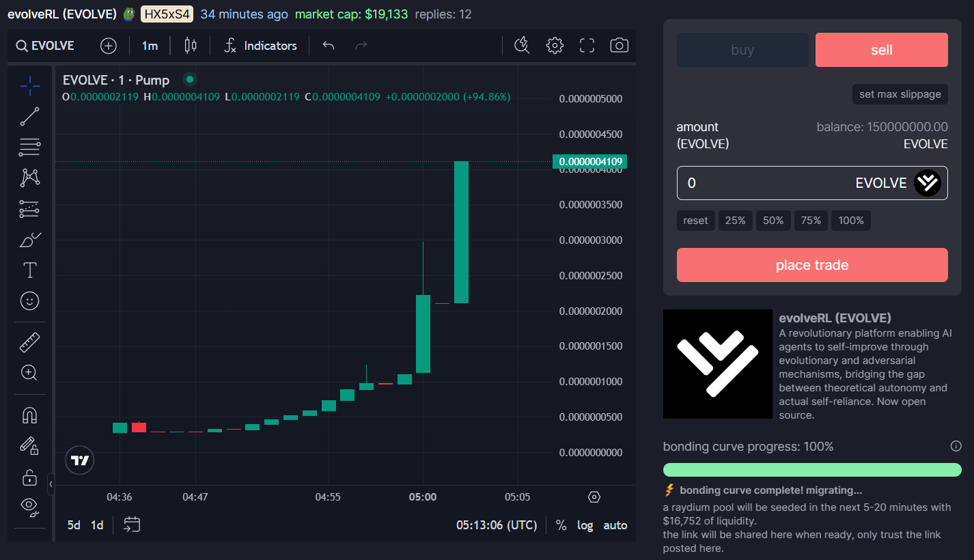Select the emoji sticker tool

[29, 300]
